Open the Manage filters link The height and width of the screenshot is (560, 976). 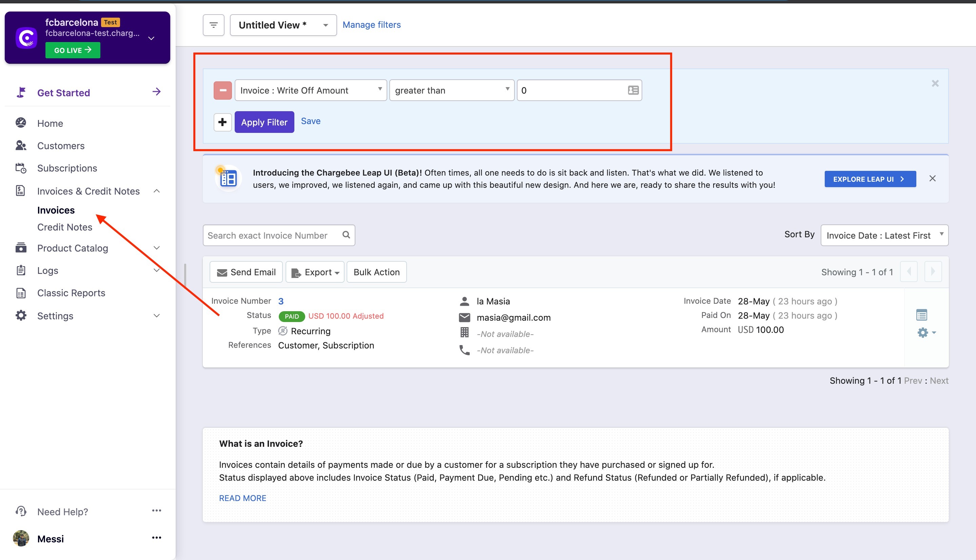pos(371,25)
